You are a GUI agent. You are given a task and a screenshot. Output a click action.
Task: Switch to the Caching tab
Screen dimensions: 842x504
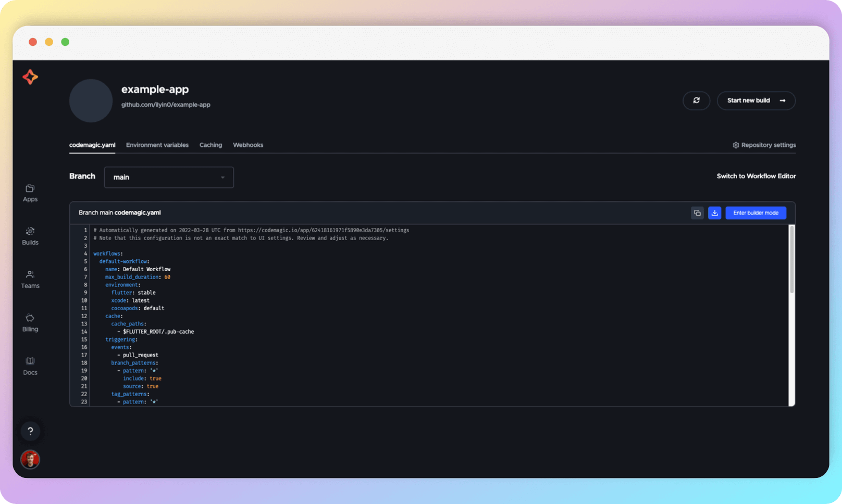(210, 145)
